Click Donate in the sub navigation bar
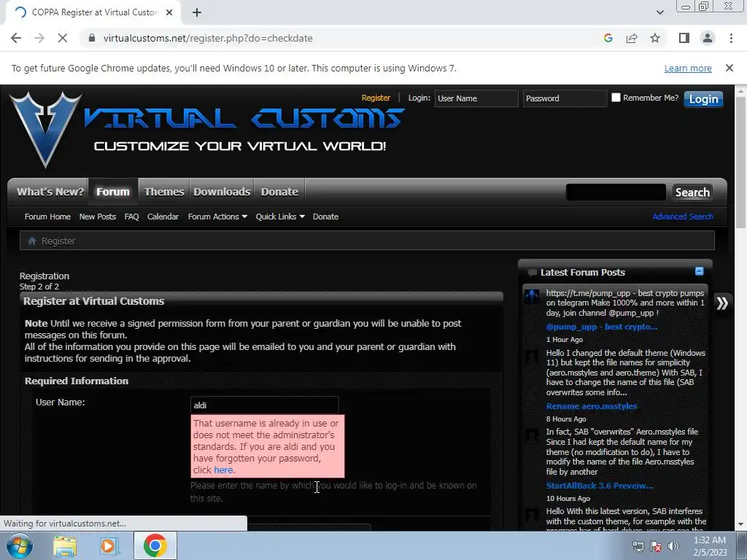 [x=325, y=216]
